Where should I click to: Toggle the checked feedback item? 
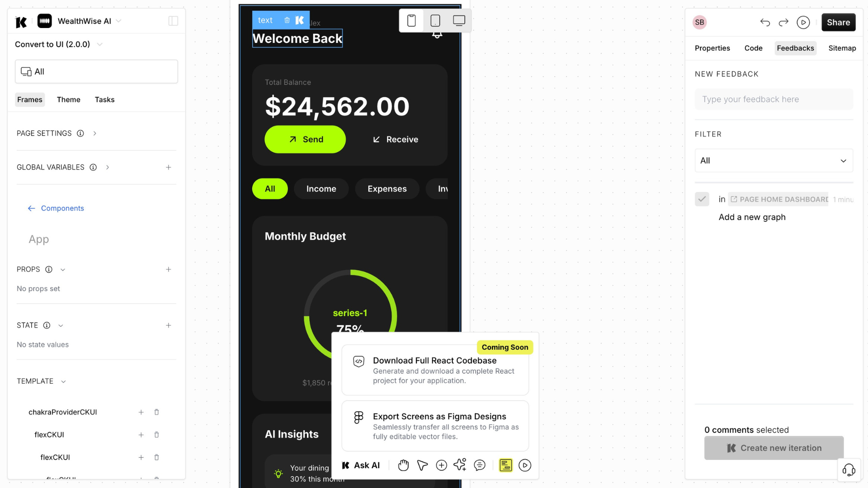pyautogui.click(x=702, y=199)
